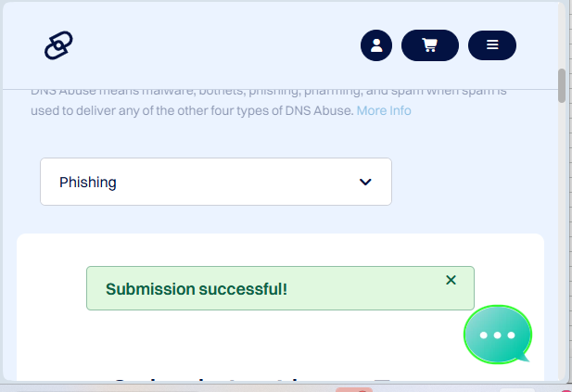Follow the More Info link
The width and height of the screenshot is (572, 392).
pyautogui.click(x=383, y=110)
